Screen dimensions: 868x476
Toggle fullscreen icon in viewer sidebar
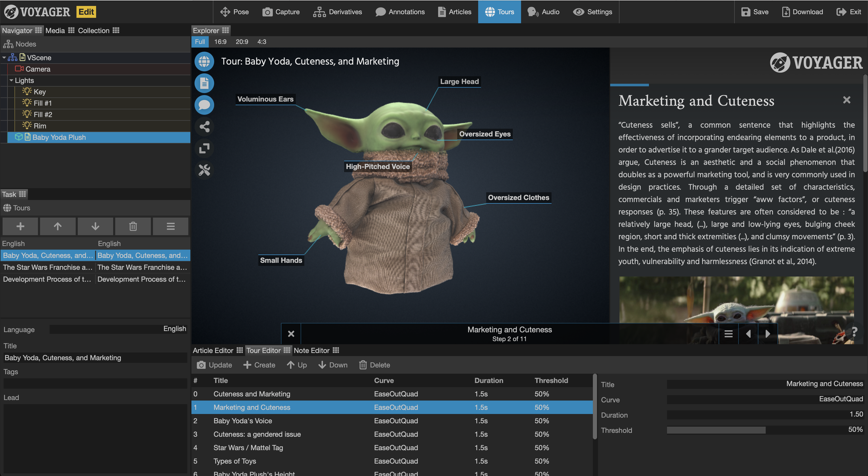[x=204, y=148]
